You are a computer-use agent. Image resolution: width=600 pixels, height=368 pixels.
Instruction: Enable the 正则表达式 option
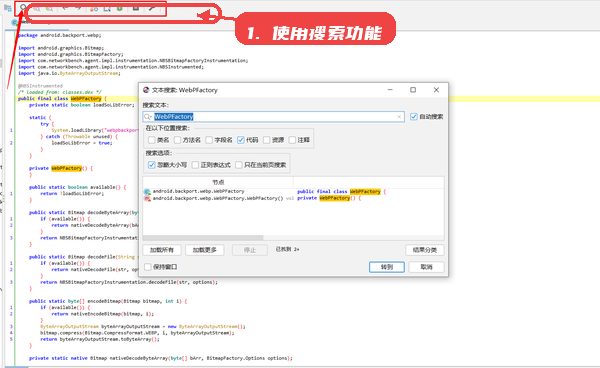pyautogui.click(x=195, y=165)
